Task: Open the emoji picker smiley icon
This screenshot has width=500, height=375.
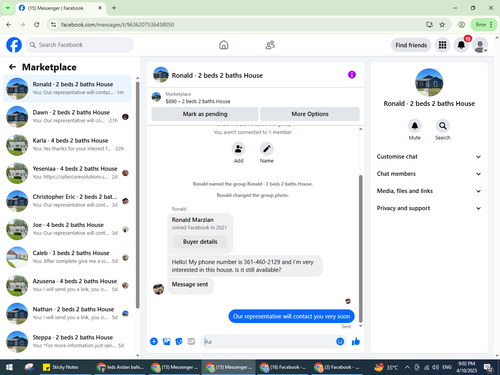Action: (340, 341)
